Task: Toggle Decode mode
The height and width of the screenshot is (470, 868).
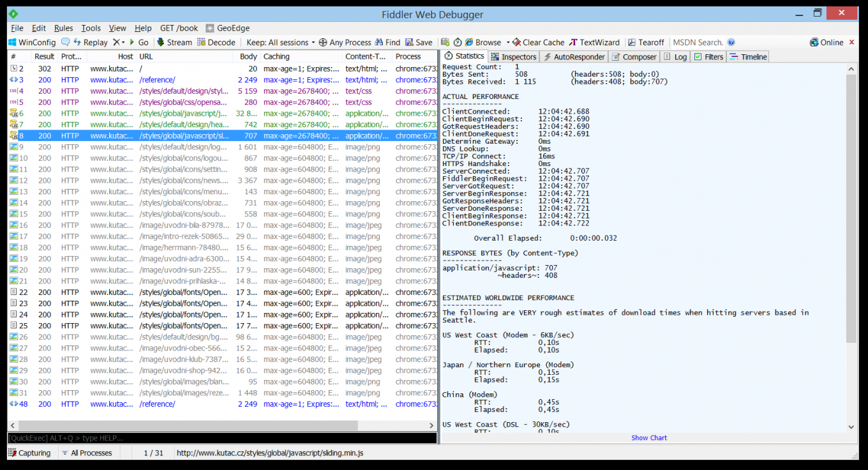Action: (x=216, y=42)
